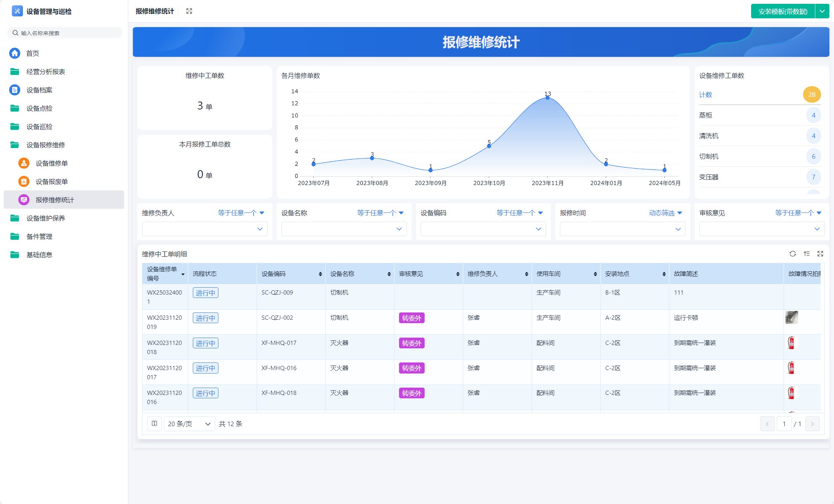This screenshot has width=834, height=504.
Task: Click the column layout icon in table footer
Action: click(154, 423)
